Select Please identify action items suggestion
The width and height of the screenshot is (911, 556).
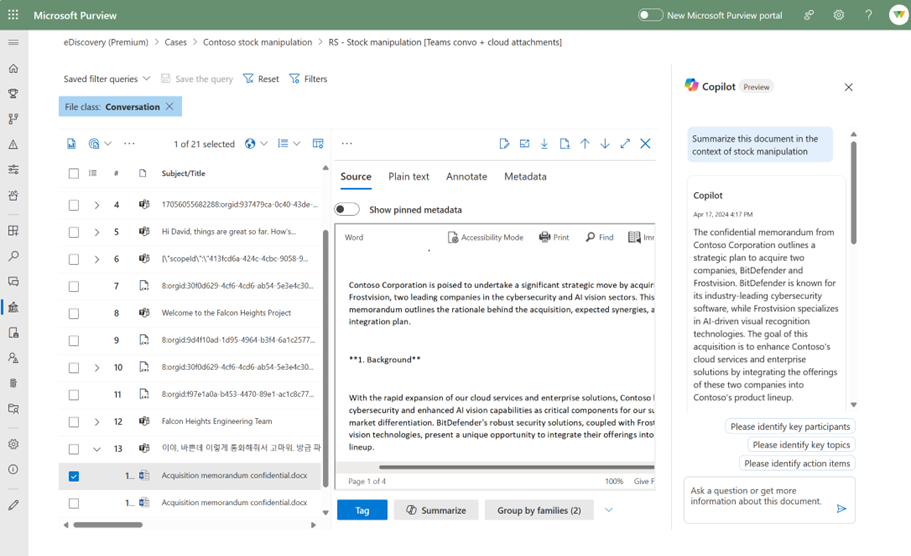(x=797, y=464)
